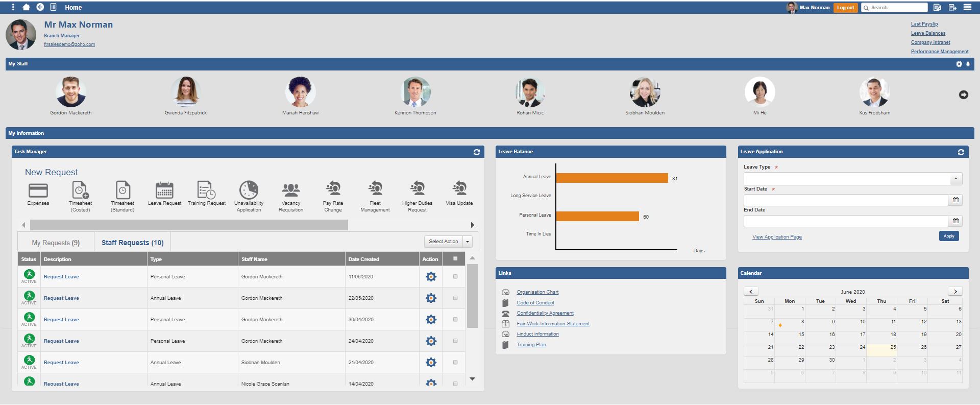The image size is (980, 405).
Task: Check the select-all box in Action header
Action: tap(455, 259)
